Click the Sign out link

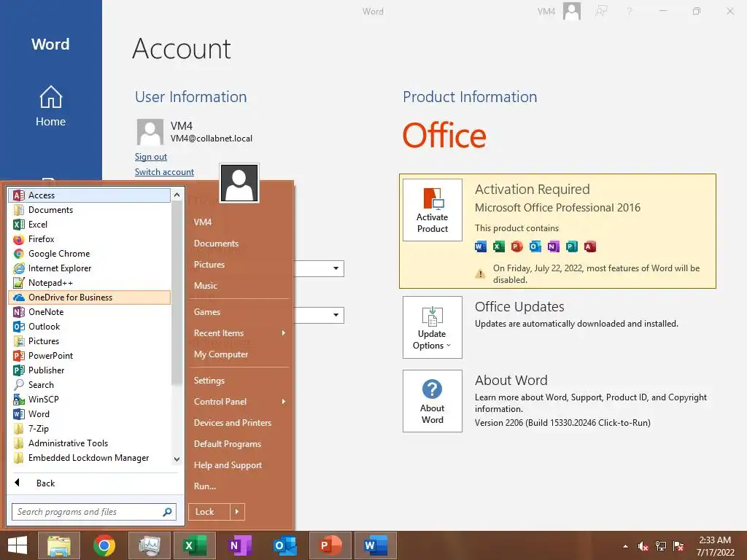(150, 157)
